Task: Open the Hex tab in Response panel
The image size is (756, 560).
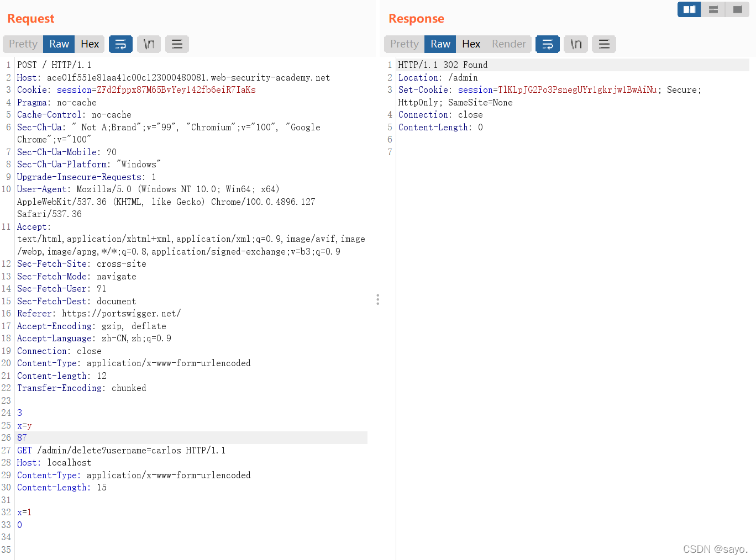Action: pyautogui.click(x=471, y=44)
